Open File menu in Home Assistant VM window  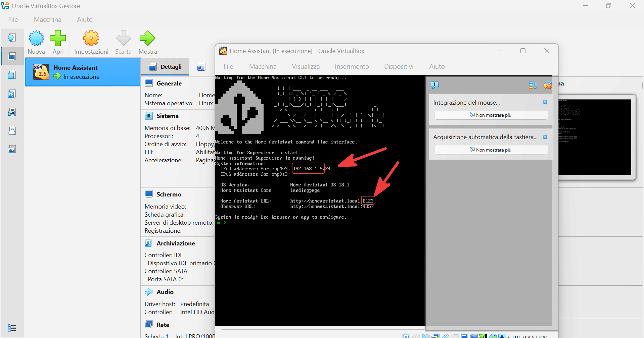[x=228, y=66]
